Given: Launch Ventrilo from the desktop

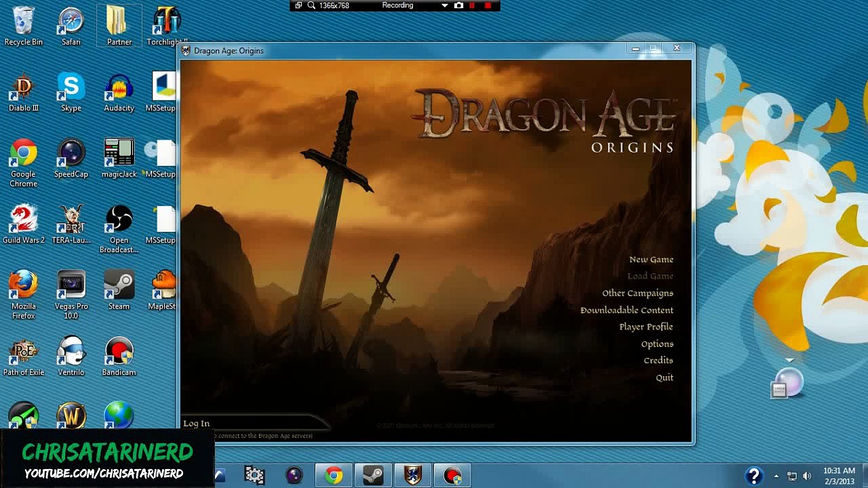Looking at the screenshot, I should coord(71,357).
